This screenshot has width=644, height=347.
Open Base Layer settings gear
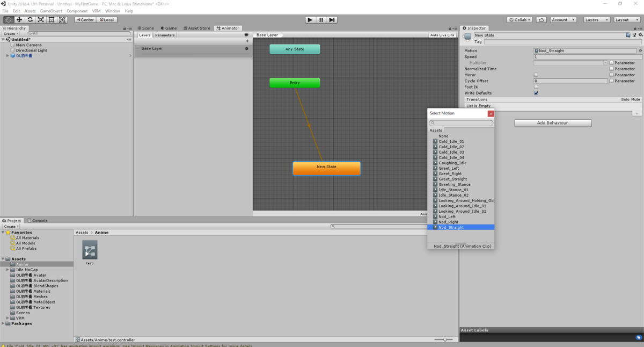[247, 48]
